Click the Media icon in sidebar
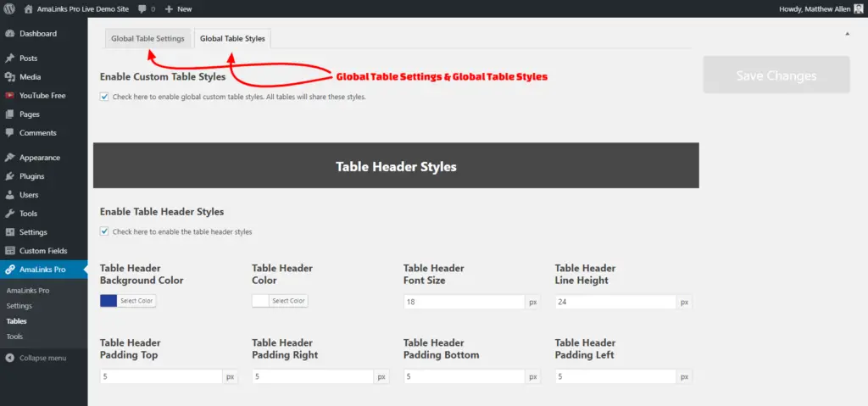 [x=9, y=77]
